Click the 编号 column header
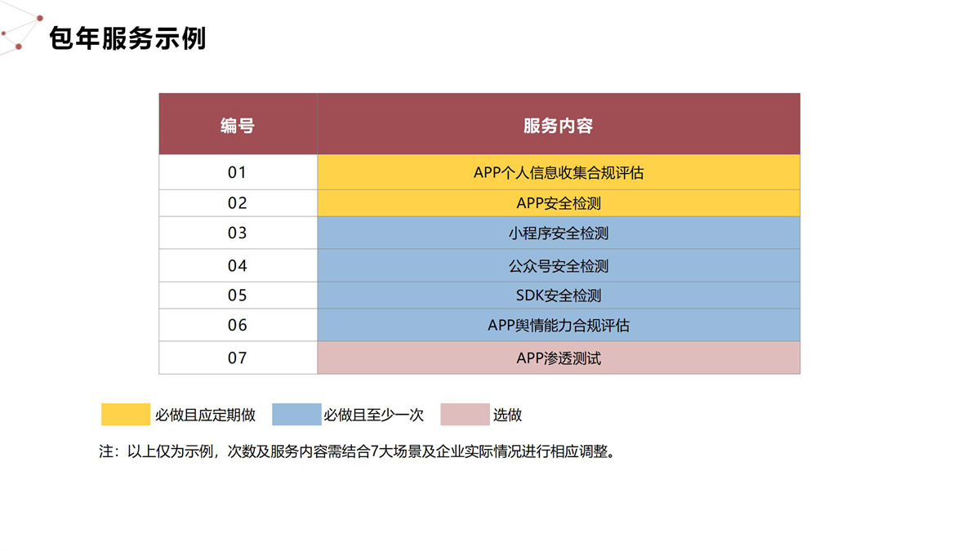 [x=238, y=125]
